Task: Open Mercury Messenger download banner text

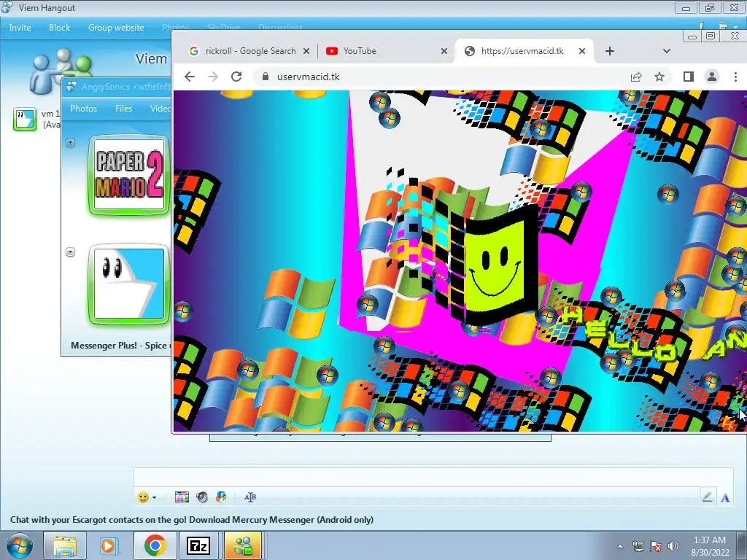Action: pos(192,519)
